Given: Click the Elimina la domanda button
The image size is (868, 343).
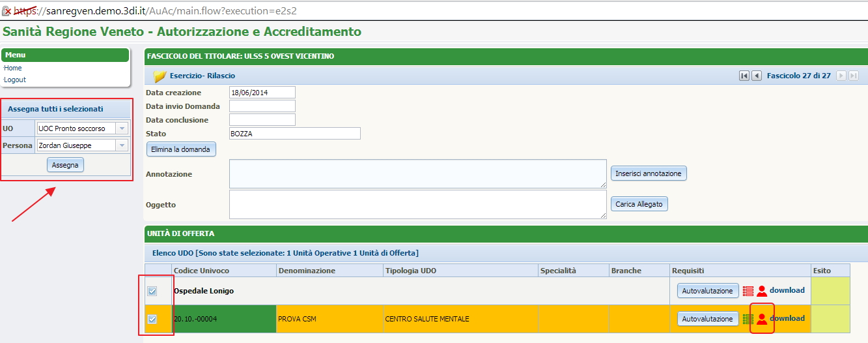Looking at the screenshot, I should click(180, 149).
